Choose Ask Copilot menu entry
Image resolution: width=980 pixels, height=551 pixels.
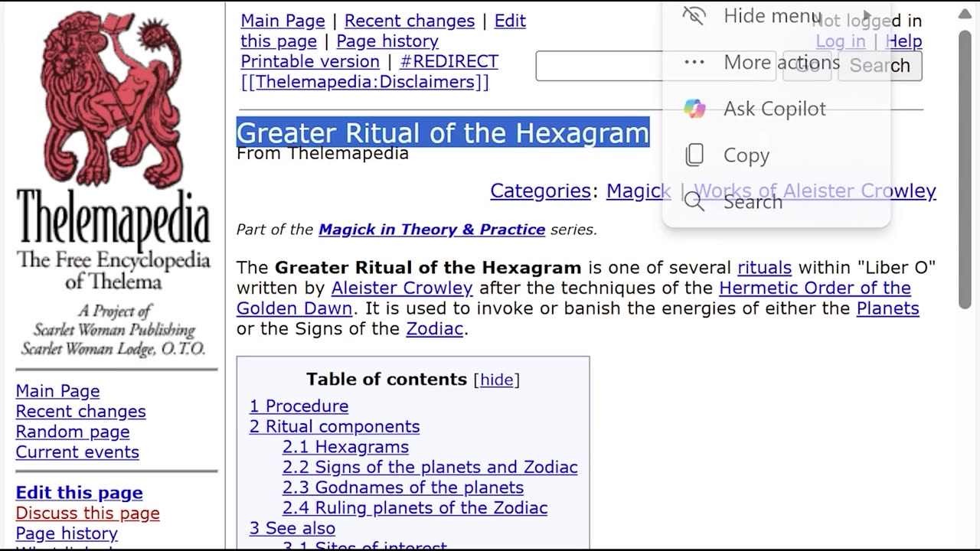pyautogui.click(x=776, y=109)
